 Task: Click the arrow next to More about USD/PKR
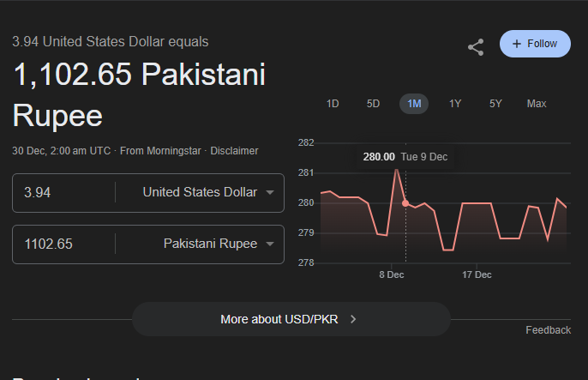pyautogui.click(x=353, y=319)
